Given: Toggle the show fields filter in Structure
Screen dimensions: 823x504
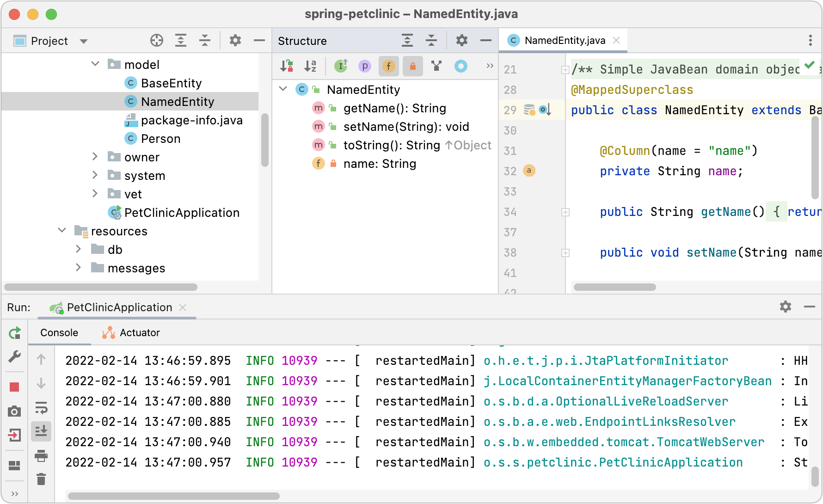Looking at the screenshot, I should pos(389,66).
